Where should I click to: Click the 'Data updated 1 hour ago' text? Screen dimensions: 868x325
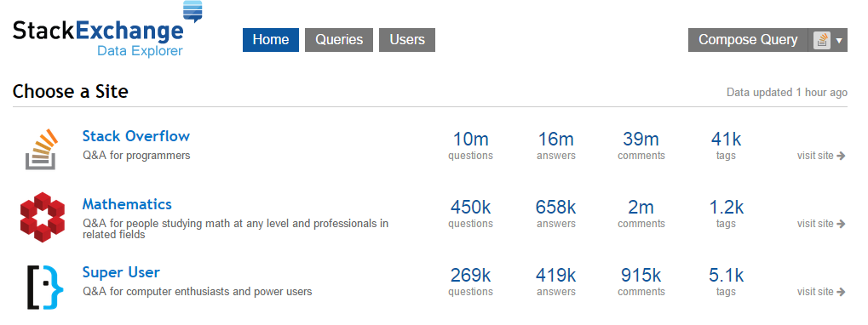coord(786,92)
